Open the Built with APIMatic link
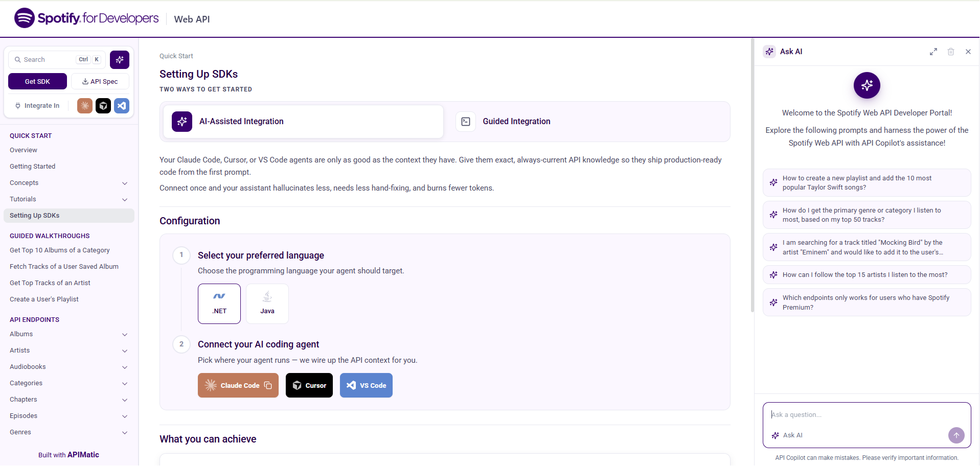The width and height of the screenshot is (980, 466). pos(69,455)
